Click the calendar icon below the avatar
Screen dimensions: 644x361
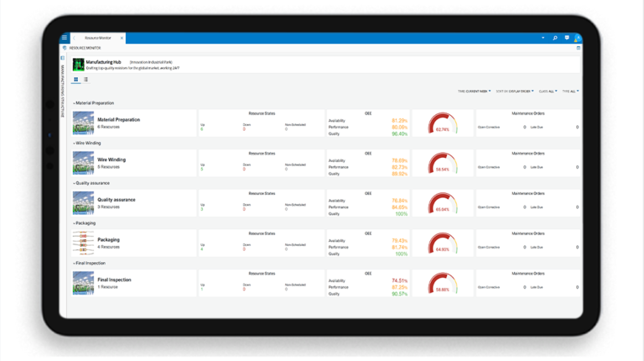[x=578, y=48]
